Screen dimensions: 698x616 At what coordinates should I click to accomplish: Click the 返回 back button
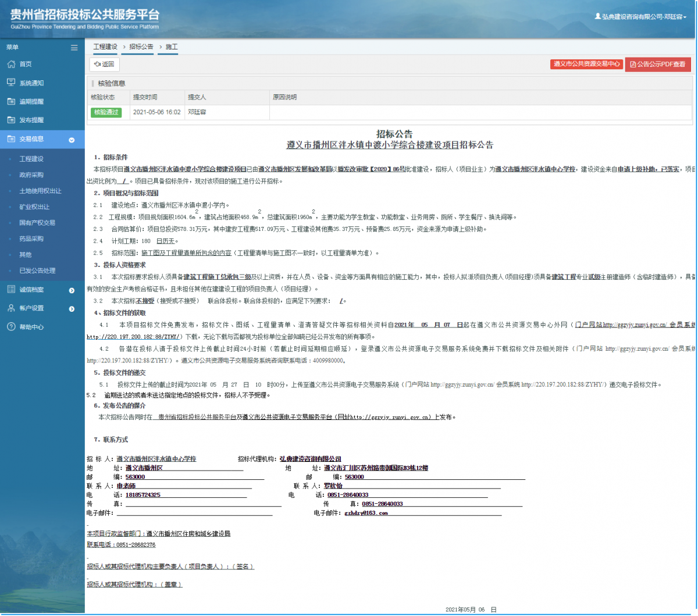coord(104,64)
